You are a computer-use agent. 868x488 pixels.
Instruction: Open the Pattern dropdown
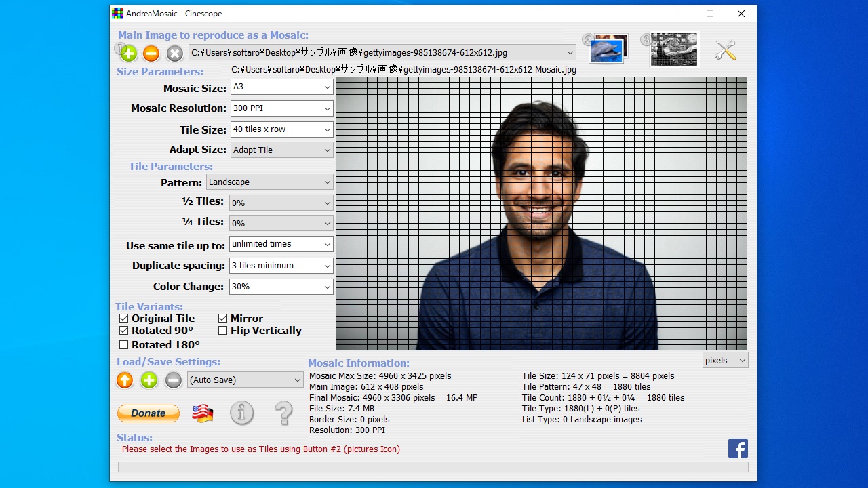(x=270, y=182)
